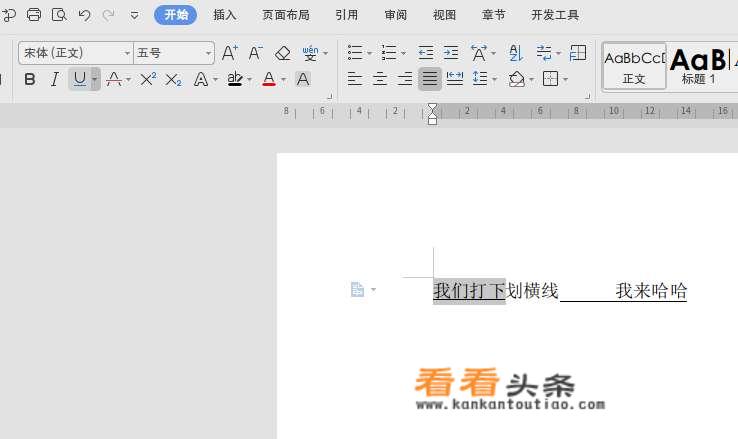Clear formatting with eraser icon
Viewport: 738px width, 439px height.
click(x=282, y=53)
